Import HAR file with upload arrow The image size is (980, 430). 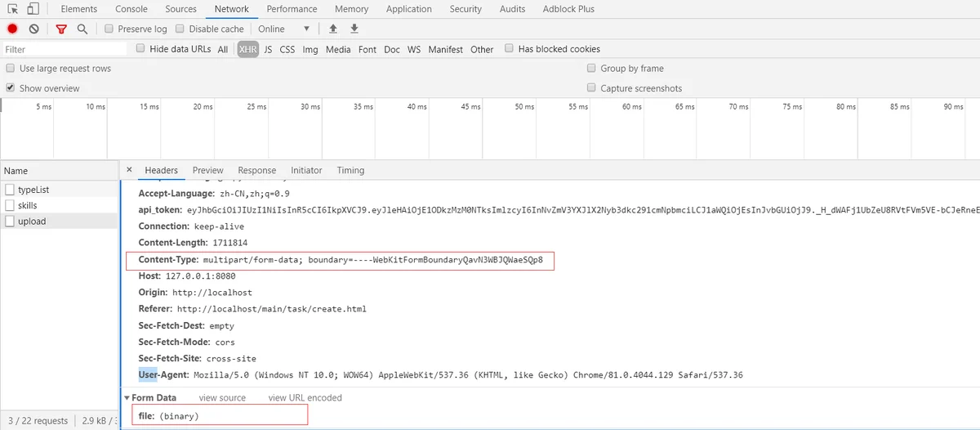(x=332, y=29)
